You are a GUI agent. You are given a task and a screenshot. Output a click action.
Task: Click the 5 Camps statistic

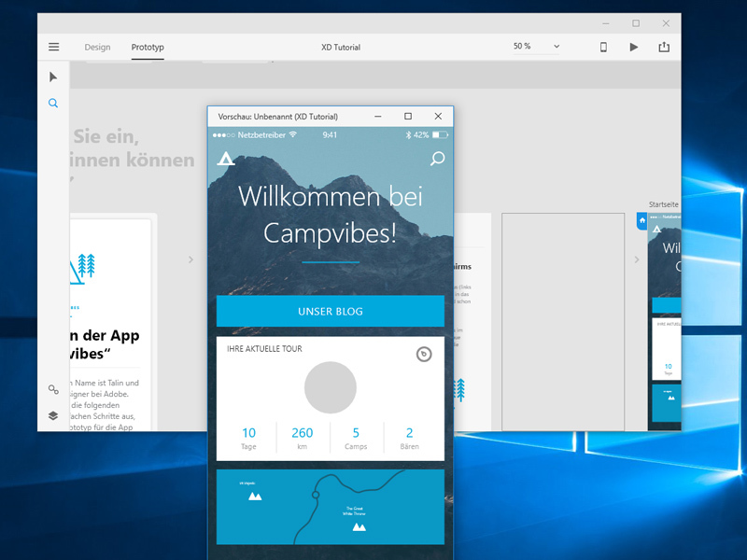tap(356, 438)
